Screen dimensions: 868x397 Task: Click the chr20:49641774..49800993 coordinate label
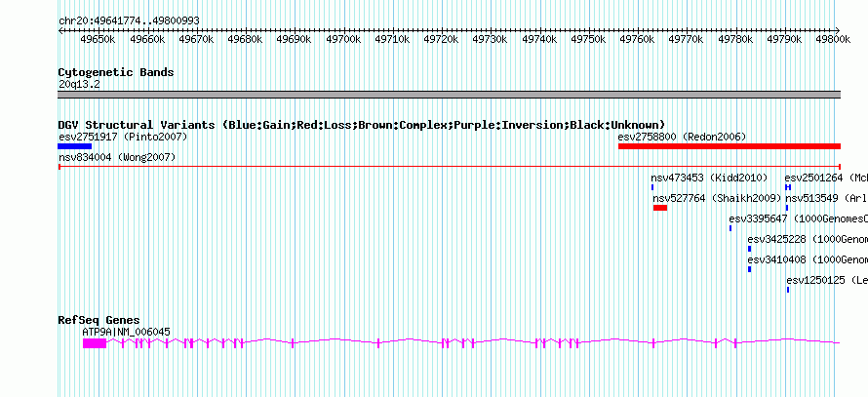(129, 20)
